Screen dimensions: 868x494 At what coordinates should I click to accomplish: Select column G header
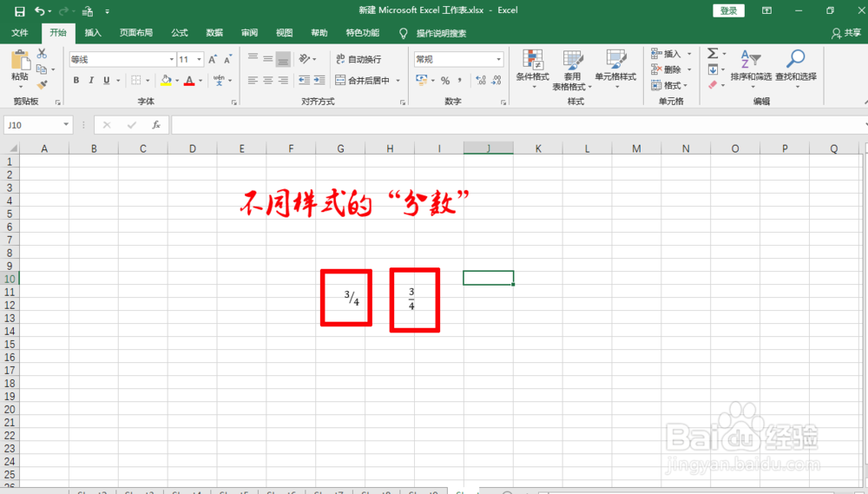click(340, 148)
